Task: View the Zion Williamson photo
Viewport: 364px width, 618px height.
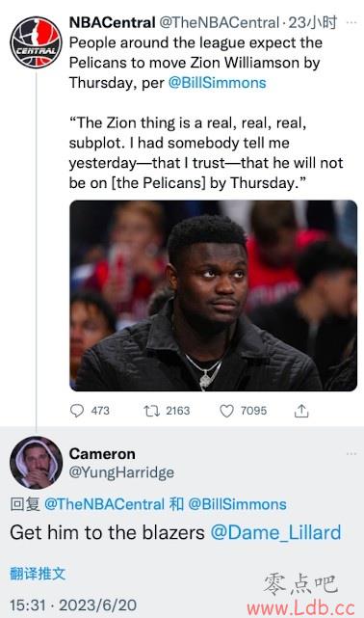Action: [213, 296]
